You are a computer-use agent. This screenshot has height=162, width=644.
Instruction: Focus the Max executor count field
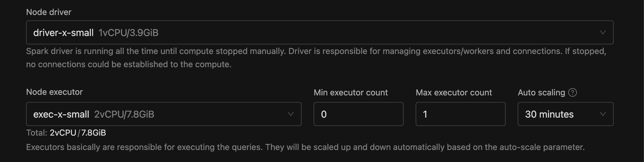point(460,114)
